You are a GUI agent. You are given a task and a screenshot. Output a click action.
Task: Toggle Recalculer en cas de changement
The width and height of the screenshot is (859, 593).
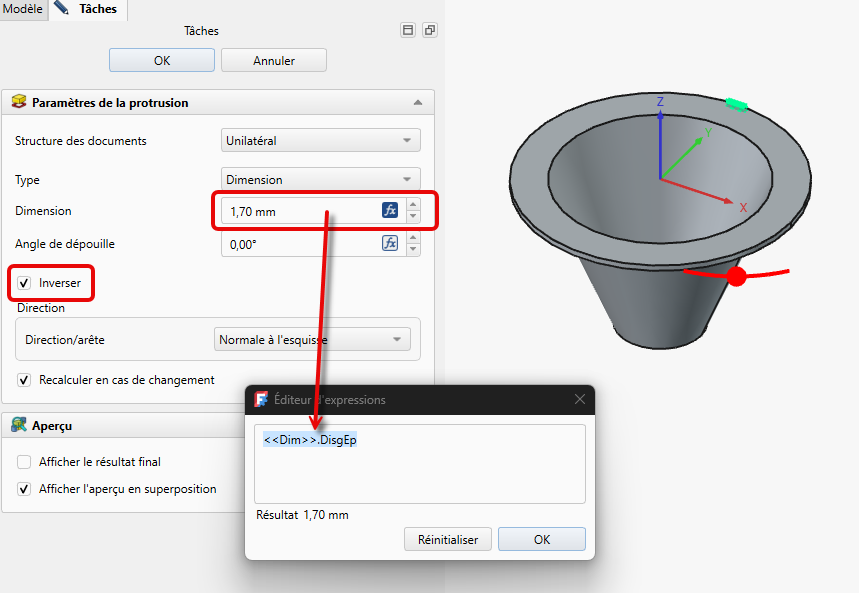pos(24,380)
